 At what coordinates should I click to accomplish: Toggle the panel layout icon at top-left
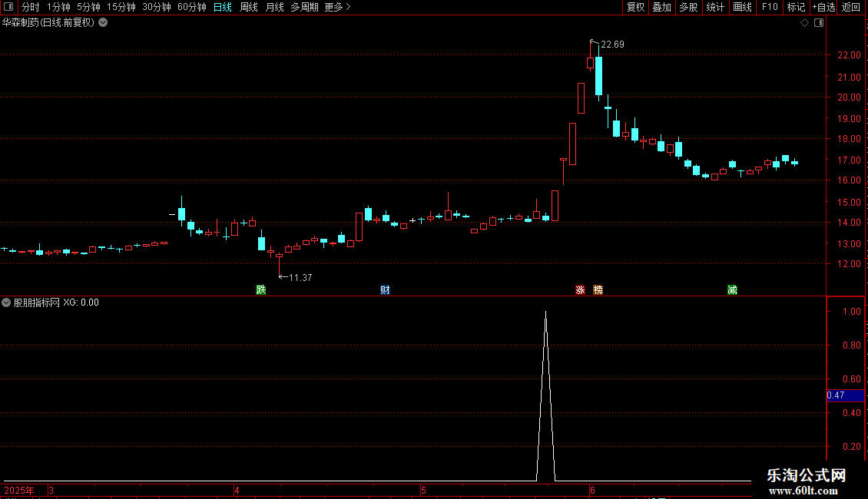pos(8,7)
